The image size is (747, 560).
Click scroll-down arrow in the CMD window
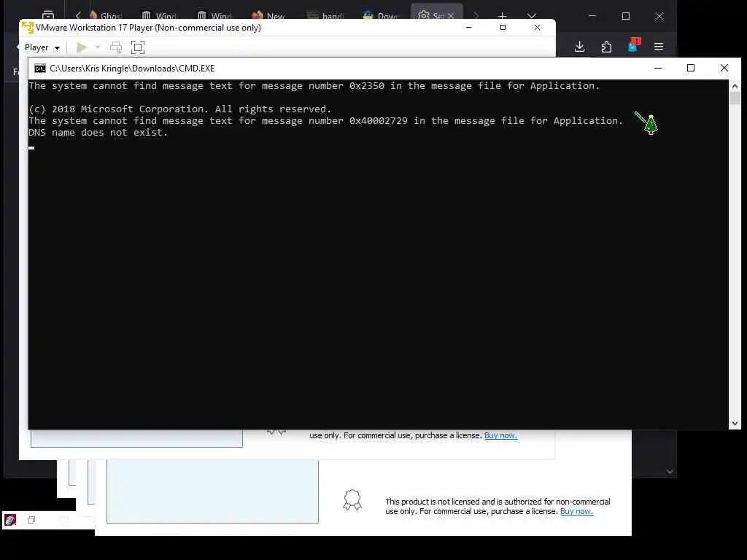point(735,424)
